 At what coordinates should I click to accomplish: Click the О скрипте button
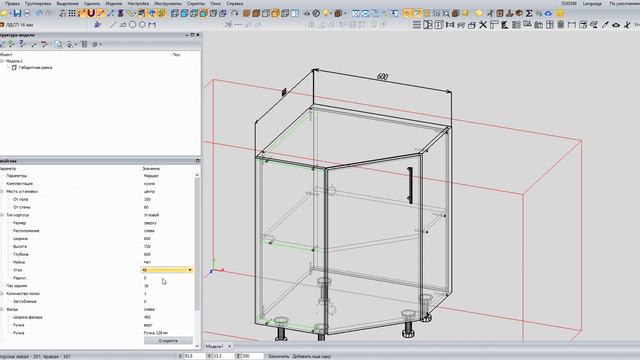click(168, 340)
